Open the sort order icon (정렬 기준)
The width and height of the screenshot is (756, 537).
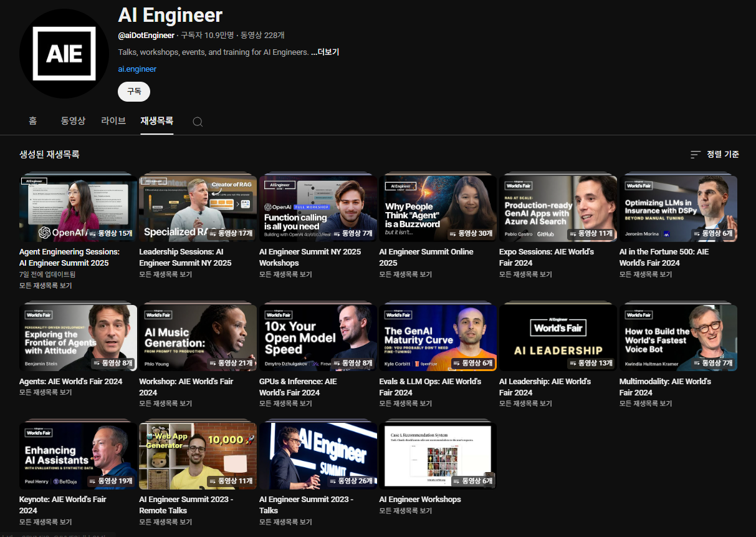[x=696, y=155]
